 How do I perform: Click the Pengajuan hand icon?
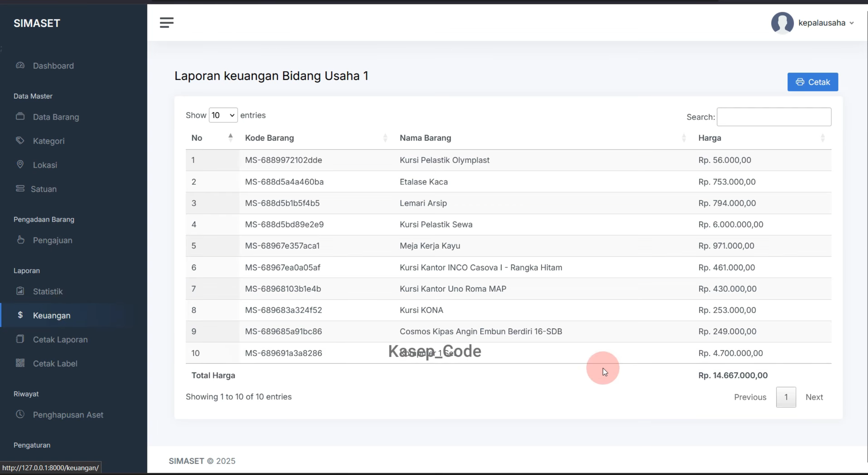(x=20, y=240)
